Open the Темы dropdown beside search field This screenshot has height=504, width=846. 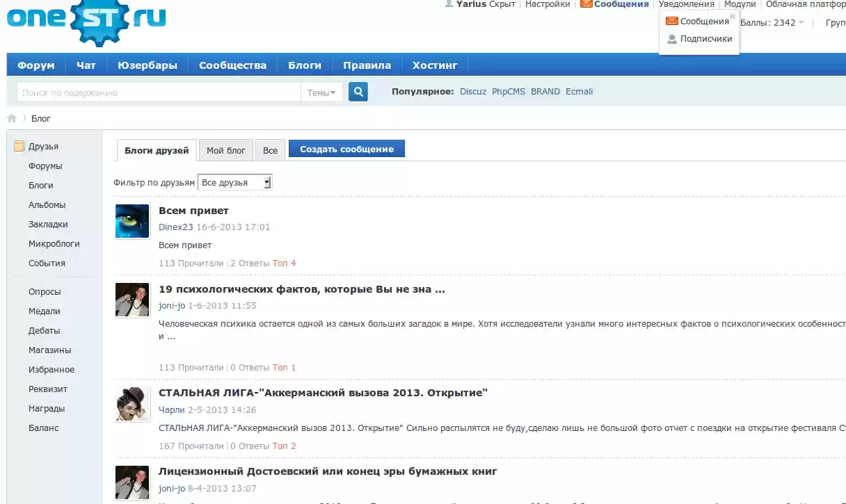321,91
